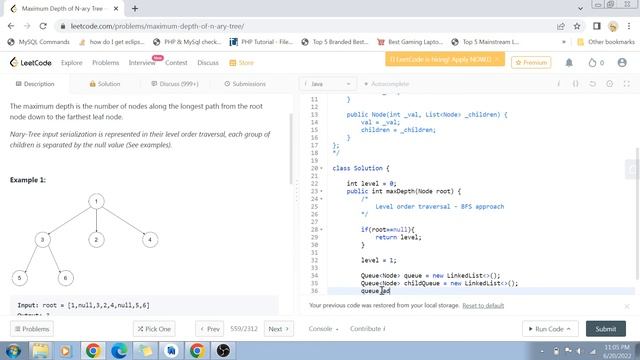
Task: Open File Explorer from taskbar
Action: pyautogui.click(x=40, y=351)
